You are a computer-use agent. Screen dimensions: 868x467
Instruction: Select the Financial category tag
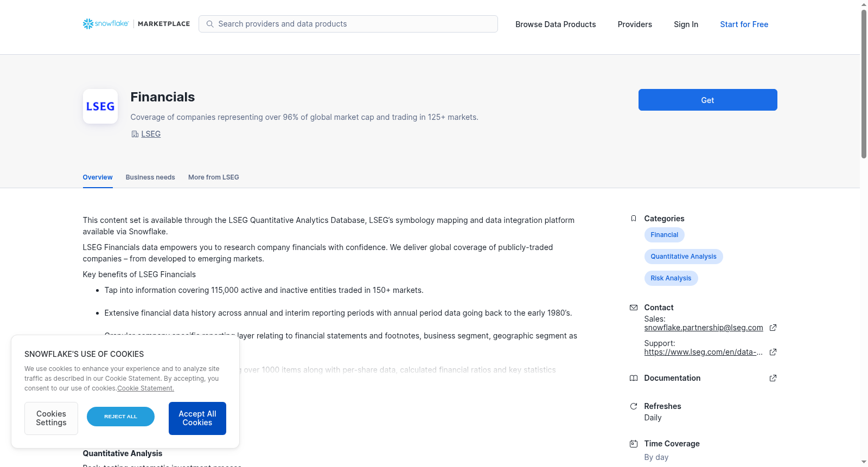coord(665,235)
